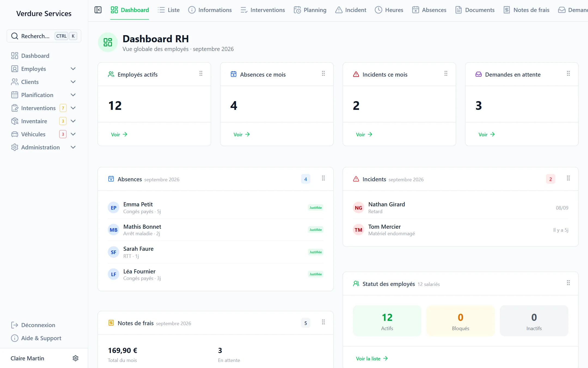588x368 pixels.
Task: Expand the Administration sidebar chevron
Action: point(73,147)
